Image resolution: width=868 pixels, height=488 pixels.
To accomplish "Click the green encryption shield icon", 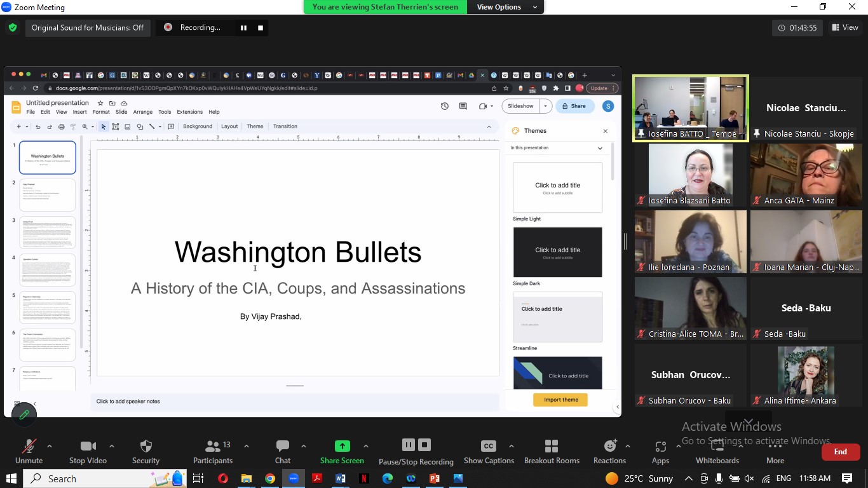I will (x=12, y=28).
